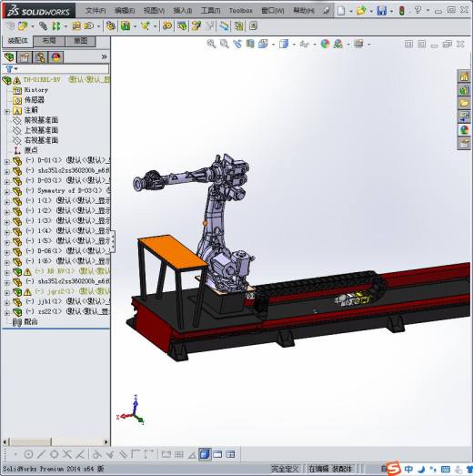Expand the D-01<1> component node
This screenshot has width=473, height=476.
click(x=6, y=161)
